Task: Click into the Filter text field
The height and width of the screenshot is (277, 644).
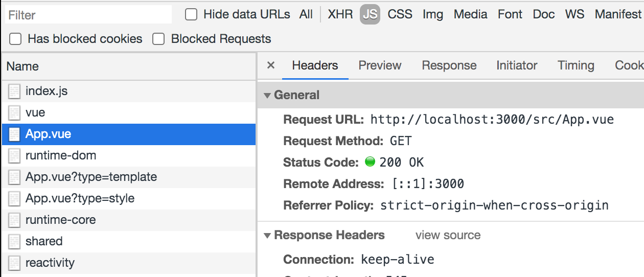Action: 88,15
